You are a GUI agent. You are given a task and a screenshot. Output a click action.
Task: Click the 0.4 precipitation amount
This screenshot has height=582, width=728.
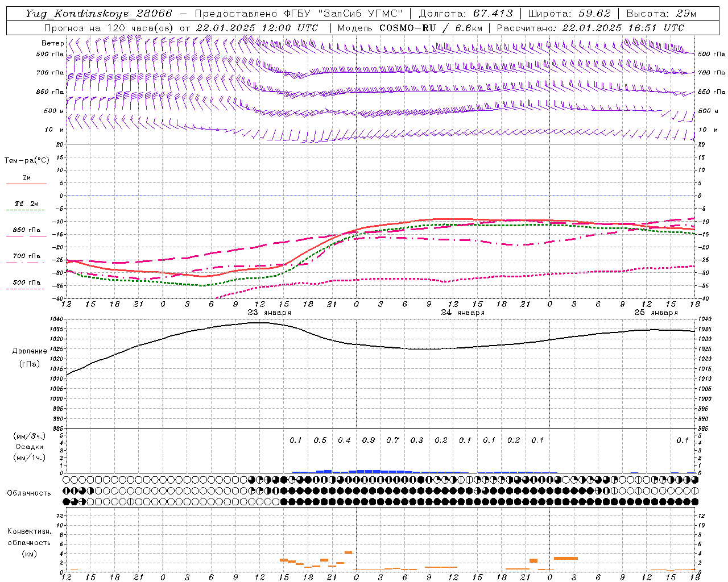click(344, 440)
